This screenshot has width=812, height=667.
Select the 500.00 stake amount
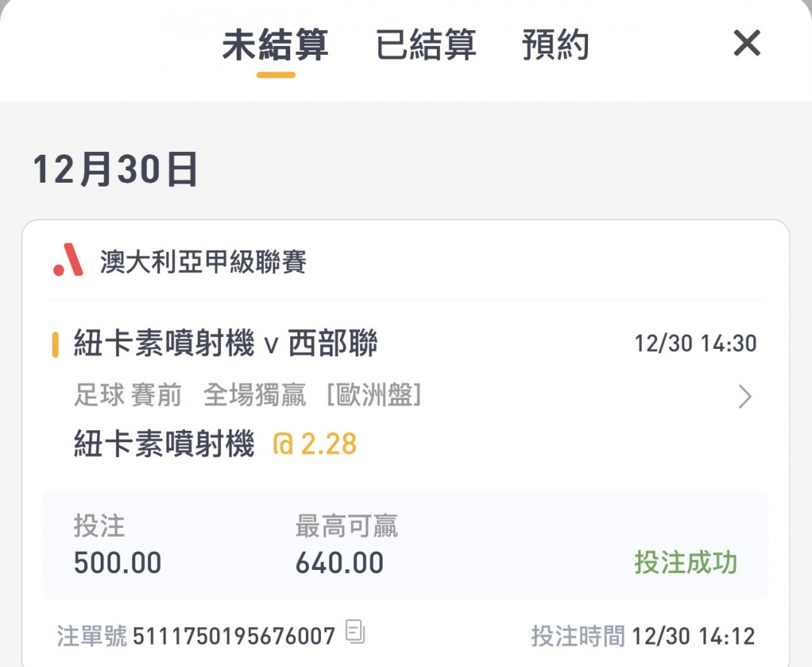click(117, 562)
